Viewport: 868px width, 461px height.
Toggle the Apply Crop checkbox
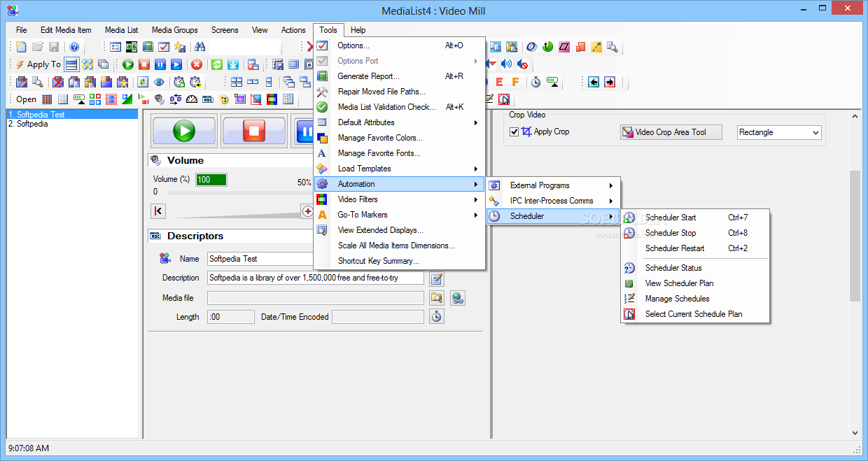click(514, 132)
